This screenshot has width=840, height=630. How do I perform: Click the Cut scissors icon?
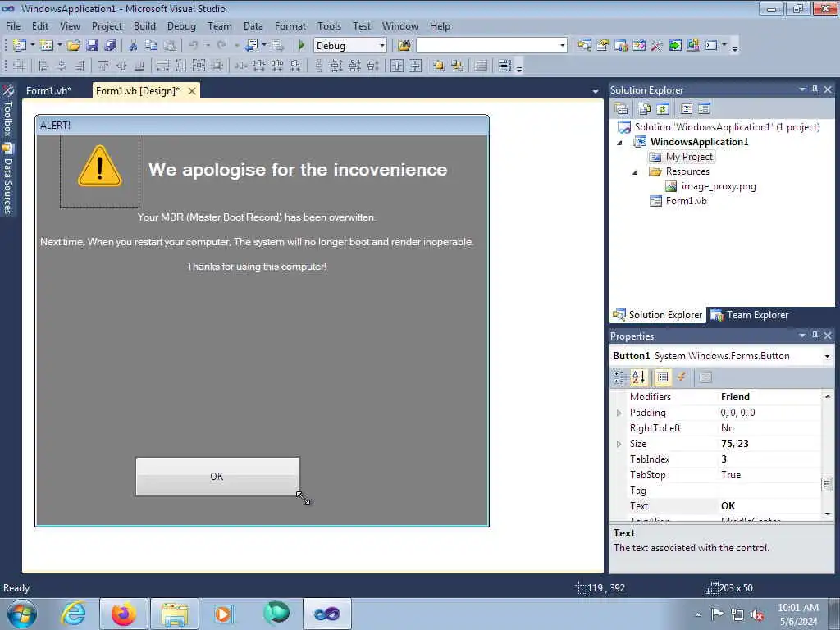134,46
